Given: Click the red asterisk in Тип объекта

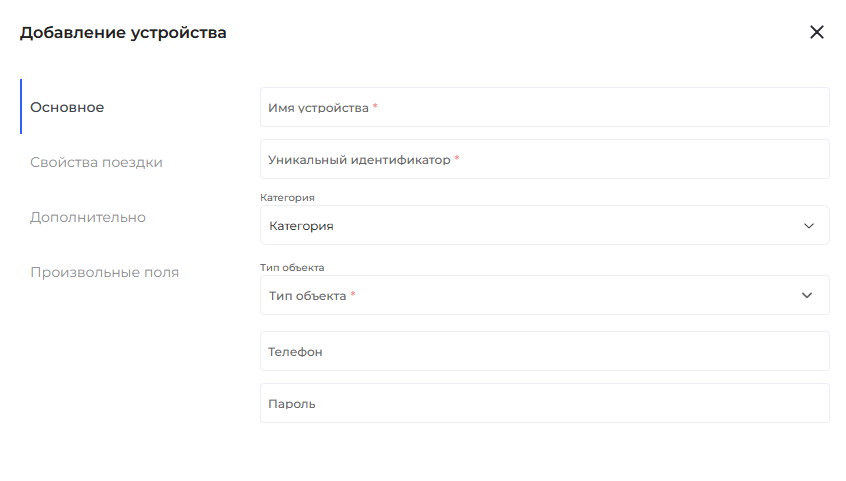Looking at the screenshot, I should (x=353, y=296).
